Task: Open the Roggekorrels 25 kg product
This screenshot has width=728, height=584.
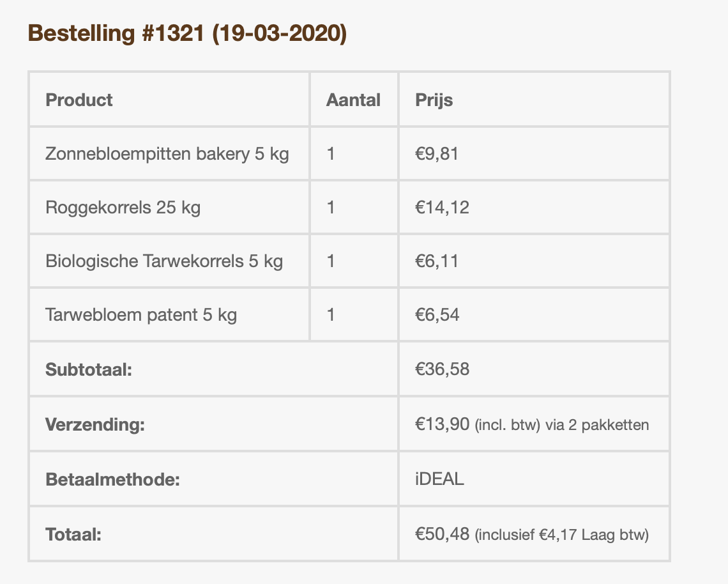Action: click(x=123, y=208)
